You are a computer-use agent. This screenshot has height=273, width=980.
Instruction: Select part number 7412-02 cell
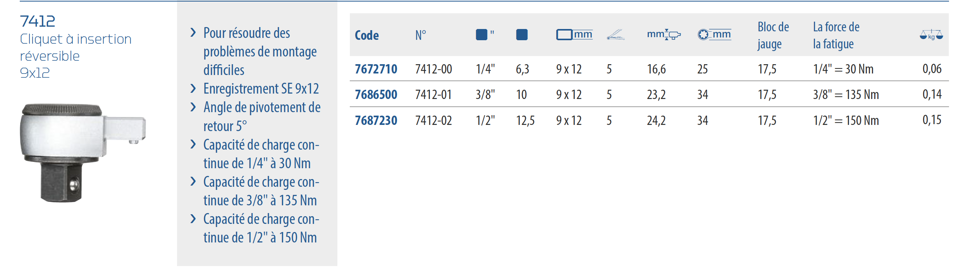tap(433, 120)
